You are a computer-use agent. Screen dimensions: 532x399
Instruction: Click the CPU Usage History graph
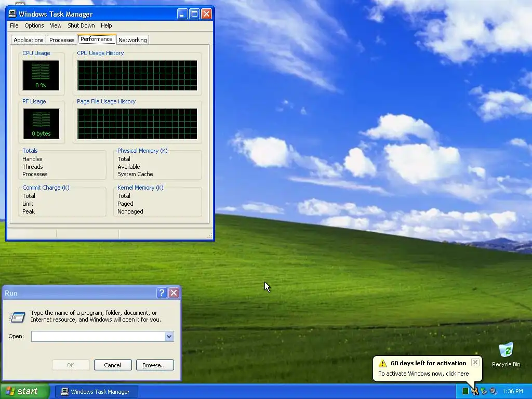[137, 75]
